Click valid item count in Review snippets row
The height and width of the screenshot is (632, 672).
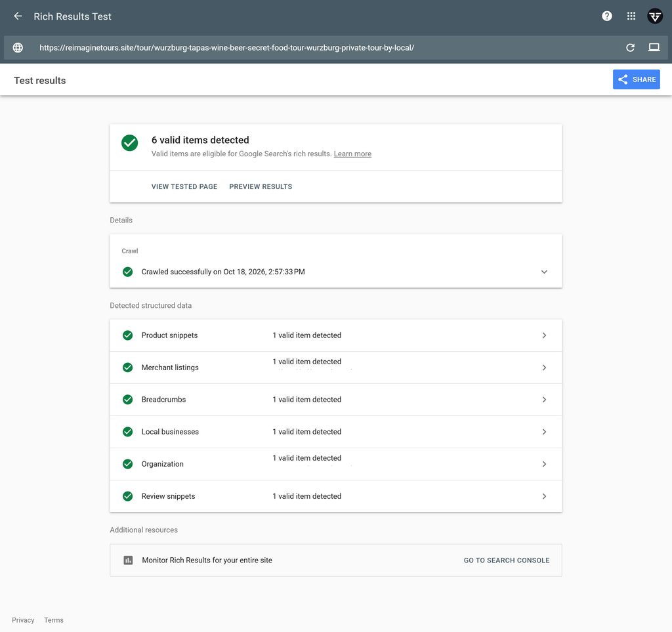pyautogui.click(x=307, y=496)
